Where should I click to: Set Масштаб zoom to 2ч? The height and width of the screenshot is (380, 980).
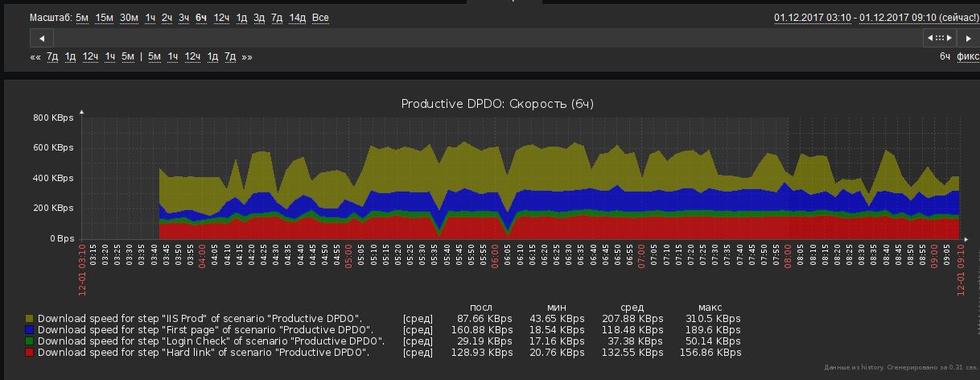tap(167, 18)
